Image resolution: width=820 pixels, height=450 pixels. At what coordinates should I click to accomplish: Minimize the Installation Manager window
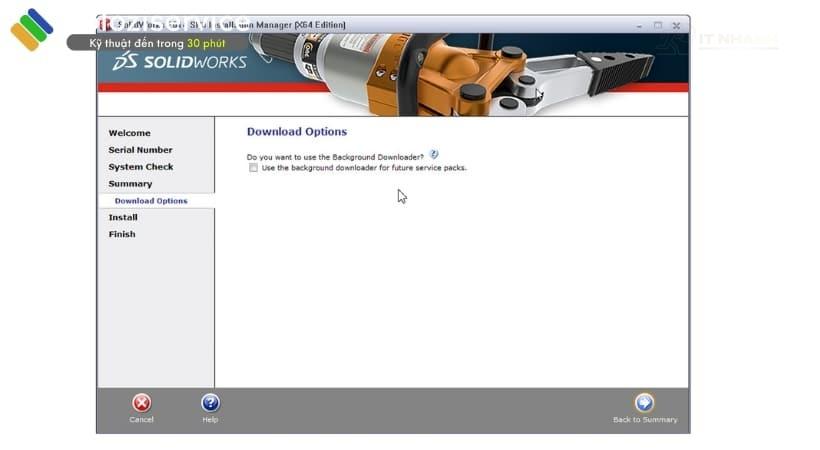coord(638,25)
